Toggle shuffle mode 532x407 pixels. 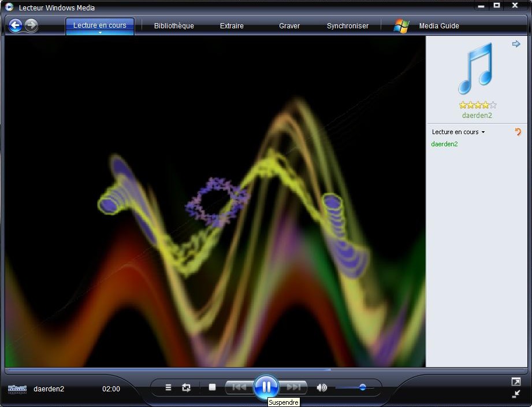[x=168, y=387]
